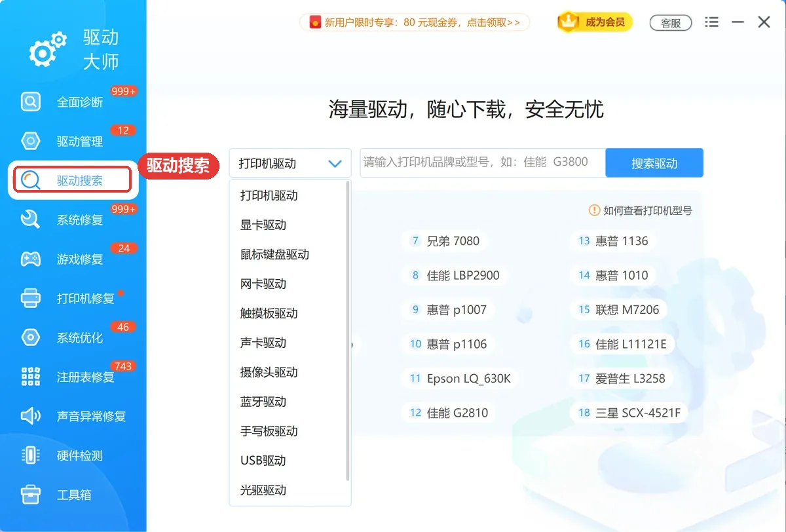Screen dimensions: 786x532
Task: Click the 999+ badge on 全面诊断
Action: coord(124,91)
